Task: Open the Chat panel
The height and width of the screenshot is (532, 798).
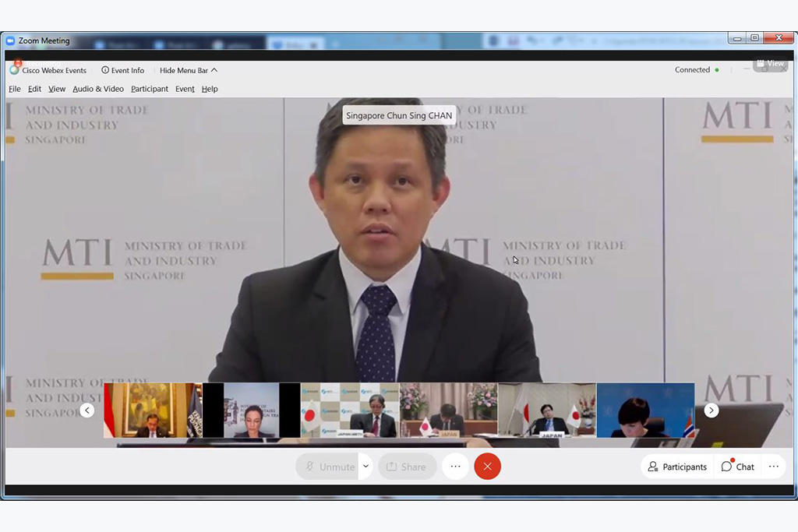Action: pos(738,467)
